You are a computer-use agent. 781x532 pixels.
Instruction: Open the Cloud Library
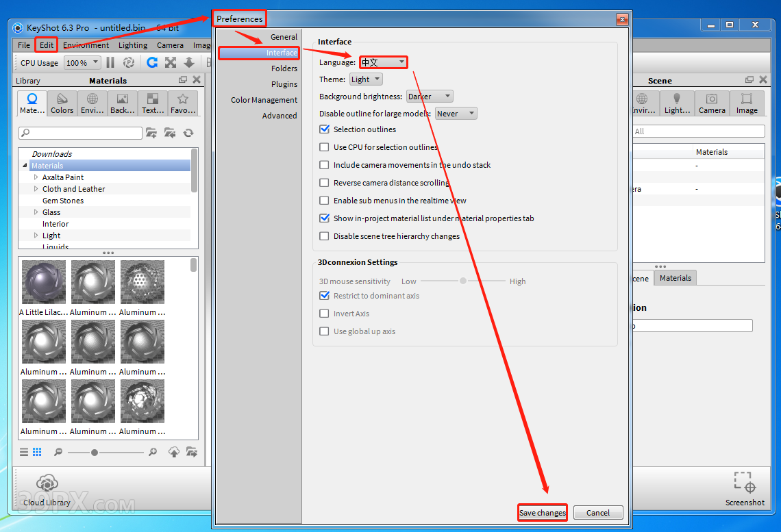(x=47, y=489)
